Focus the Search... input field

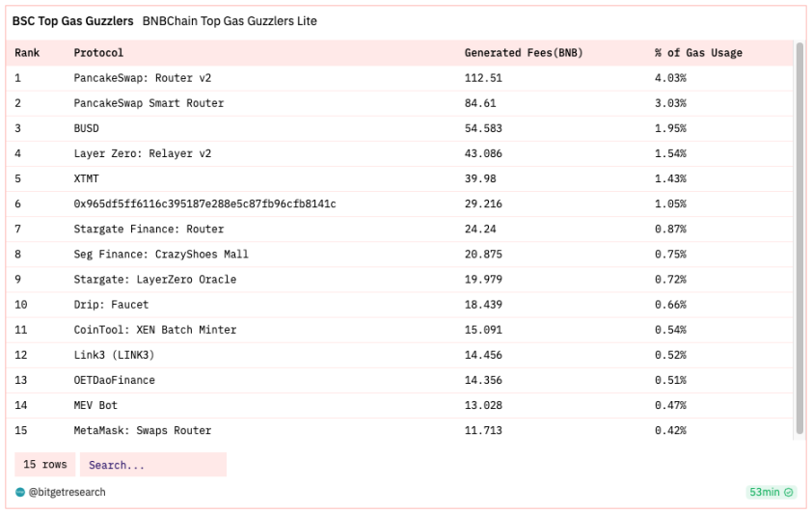click(x=153, y=465)
